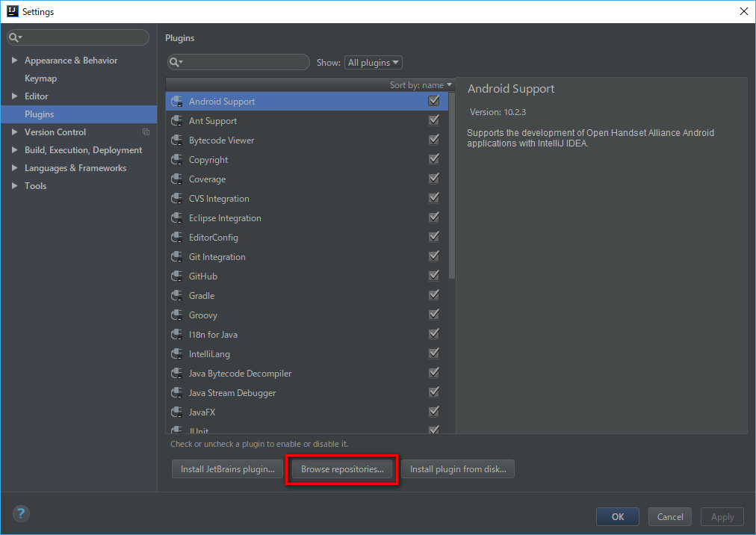The width and height of the screenshot is (756, 535).
Task: Click the Eclipse Integration plugin icon
Action: 177,217
